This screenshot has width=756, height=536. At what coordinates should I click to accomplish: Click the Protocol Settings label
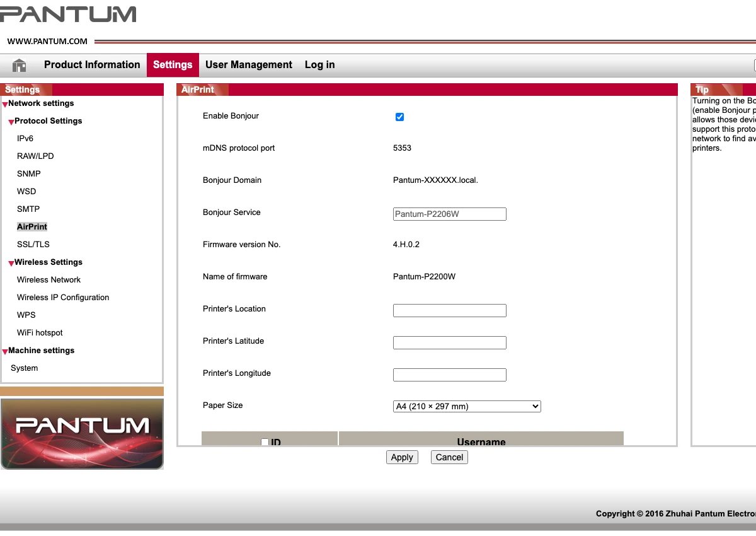pyautogui.click(x=49, y=120)
